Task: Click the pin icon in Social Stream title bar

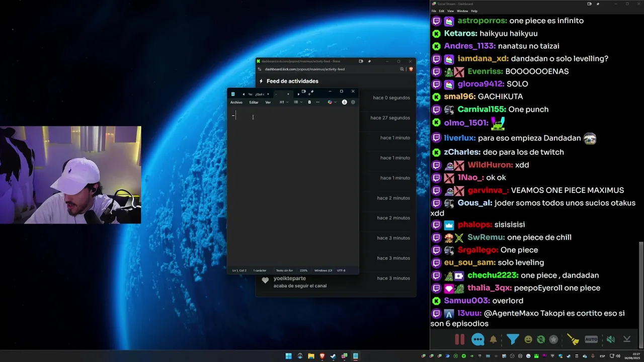Action: tap(598, 4)
